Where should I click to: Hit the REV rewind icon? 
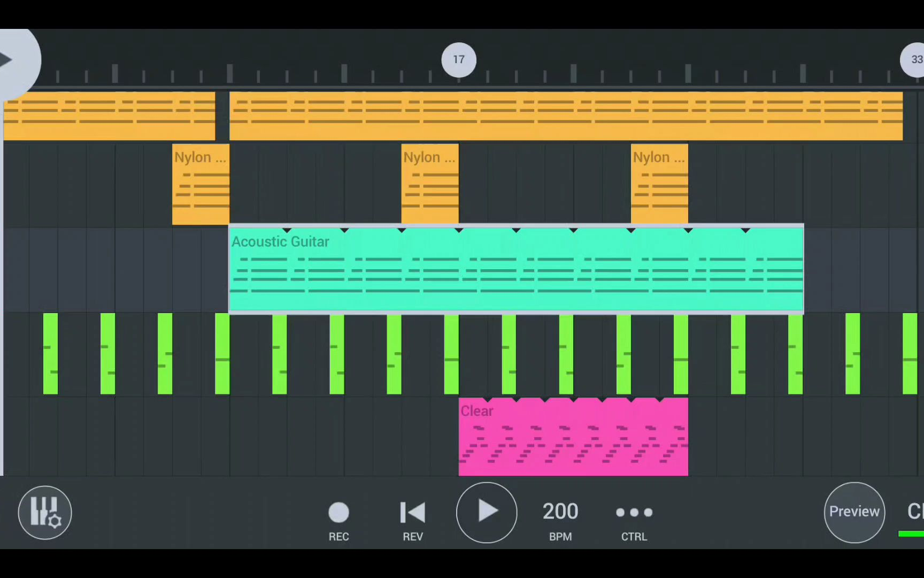pos(412,513)
